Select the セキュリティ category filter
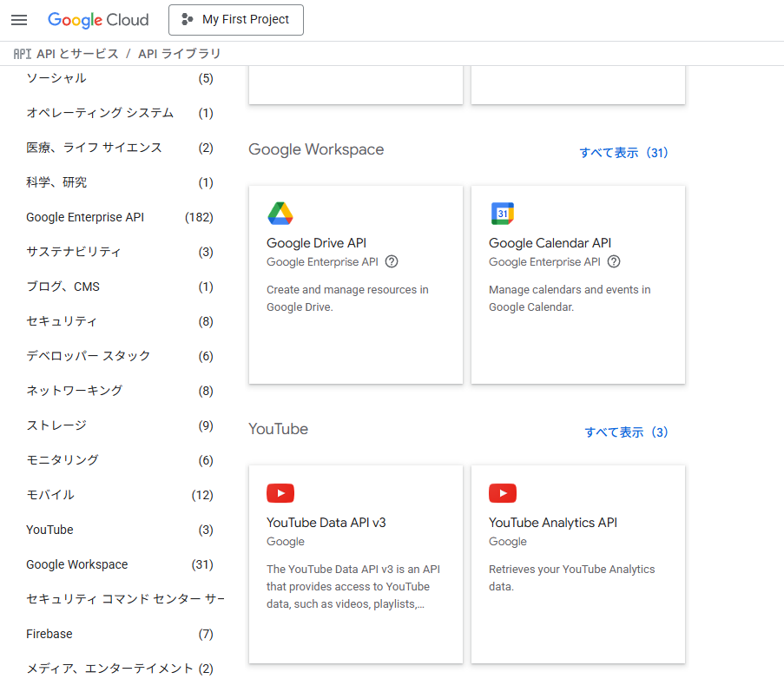 pos(120,321)
